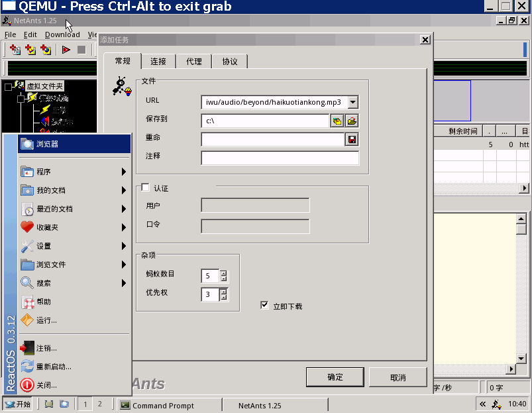The image size is (532, 413).
Task: Click the task list scroll right arrow
Action: click(x=525, y=188)
